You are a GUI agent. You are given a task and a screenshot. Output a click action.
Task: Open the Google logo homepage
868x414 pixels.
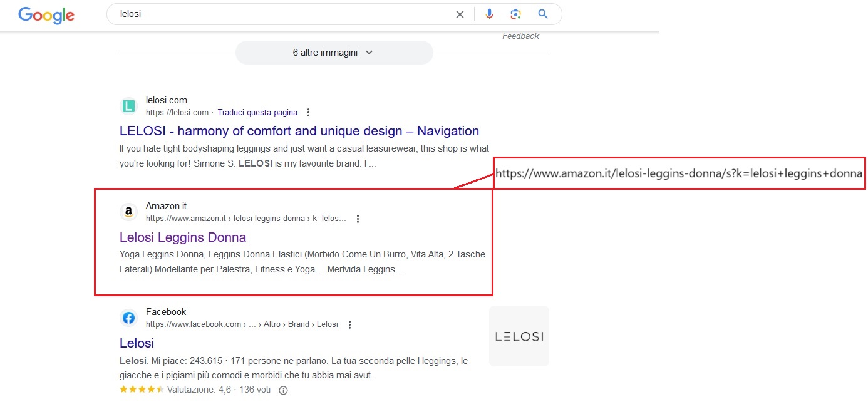tap(46, 14)
